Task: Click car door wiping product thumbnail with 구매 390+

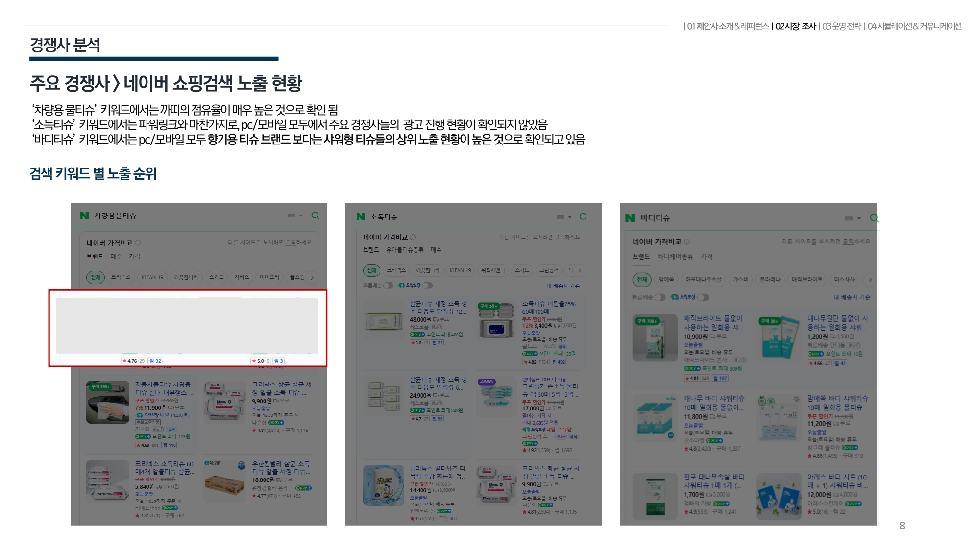Action: [108, 402]
